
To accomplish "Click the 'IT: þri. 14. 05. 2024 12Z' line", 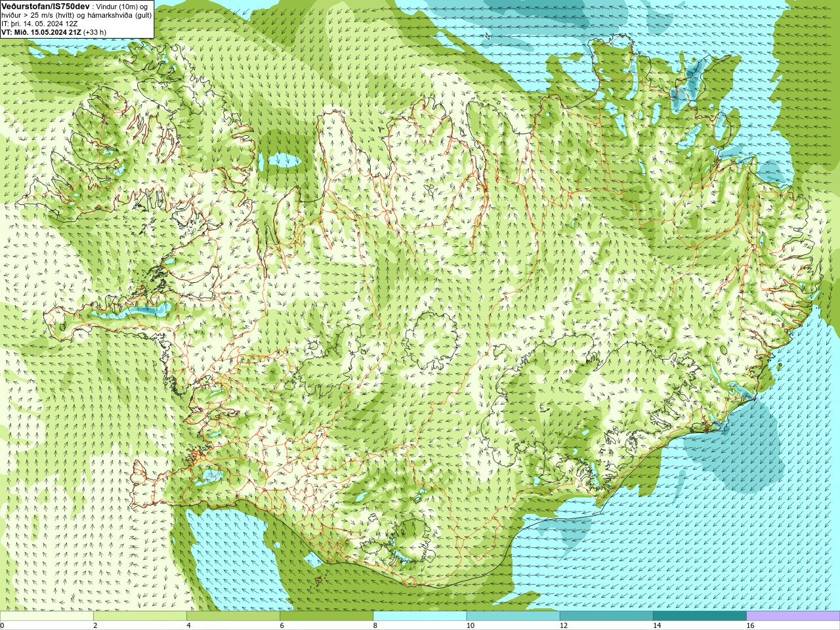I will click(x=39, y=24).
